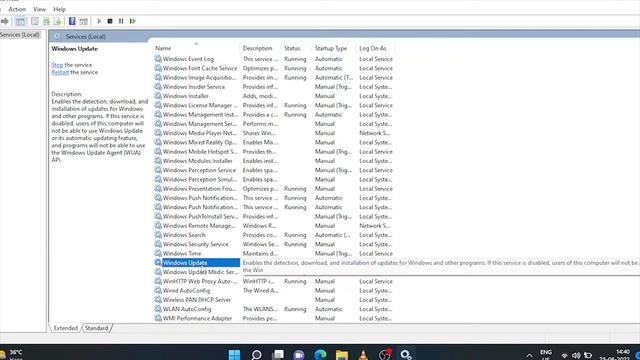Click the Export List toolbar icon
The image size is (640, 360).
point(58,21)
